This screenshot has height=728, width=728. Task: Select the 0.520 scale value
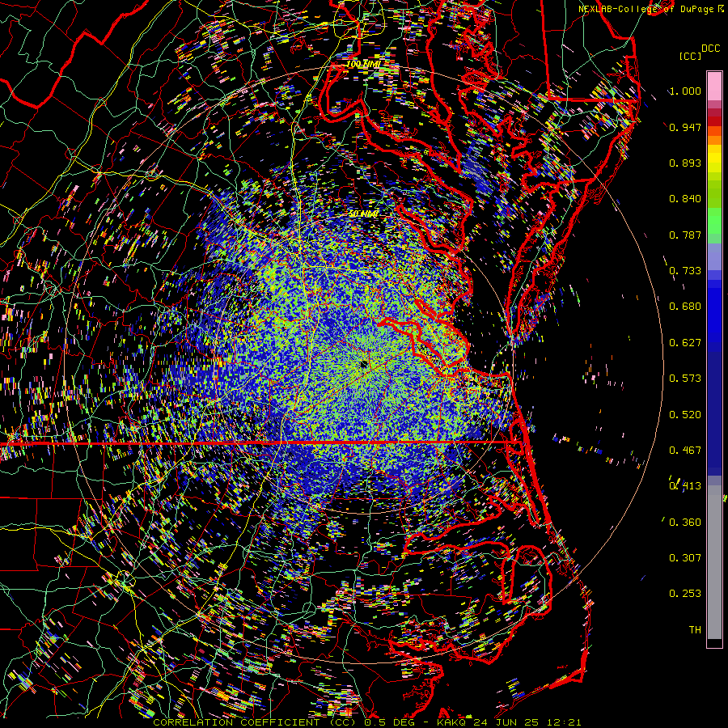tap(685, 415)
